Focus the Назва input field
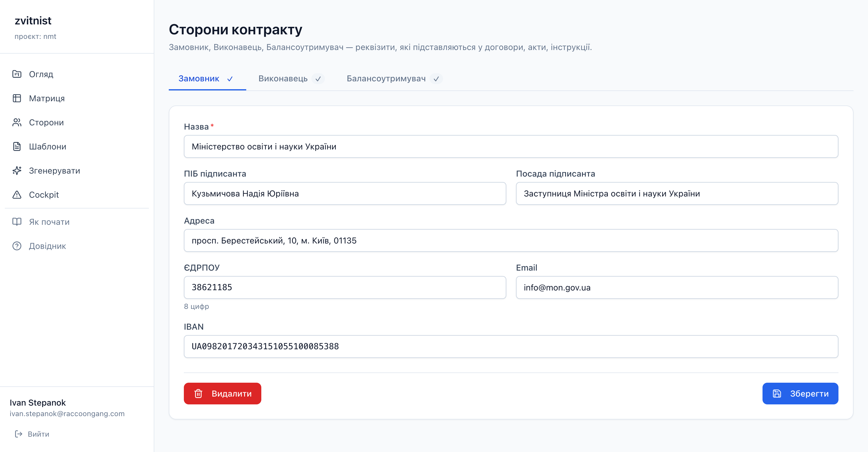The image size is (868, 452). (x=511, y=146)
